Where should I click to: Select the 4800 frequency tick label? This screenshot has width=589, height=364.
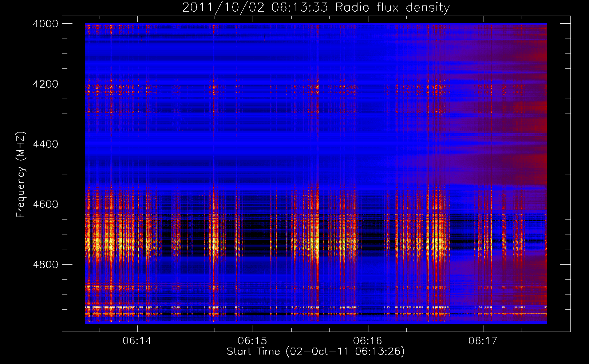[x=46, y=265]
